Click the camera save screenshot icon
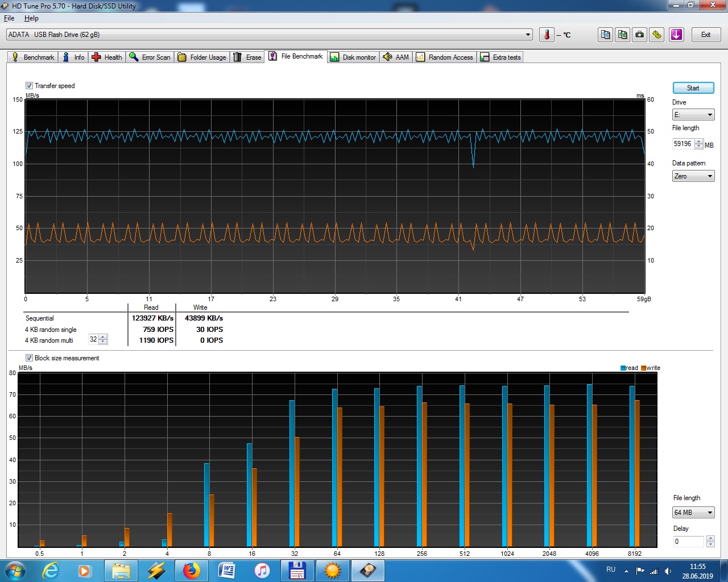 coord(640,35)
